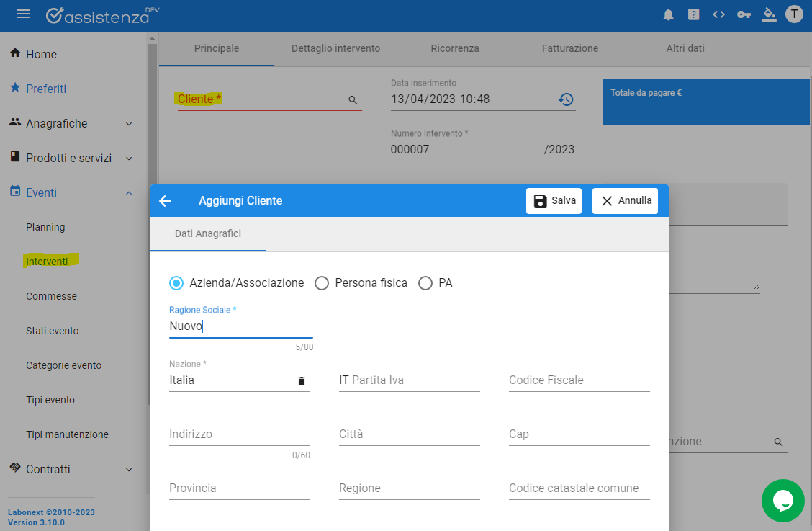Switch to the Principale tab

217,48
